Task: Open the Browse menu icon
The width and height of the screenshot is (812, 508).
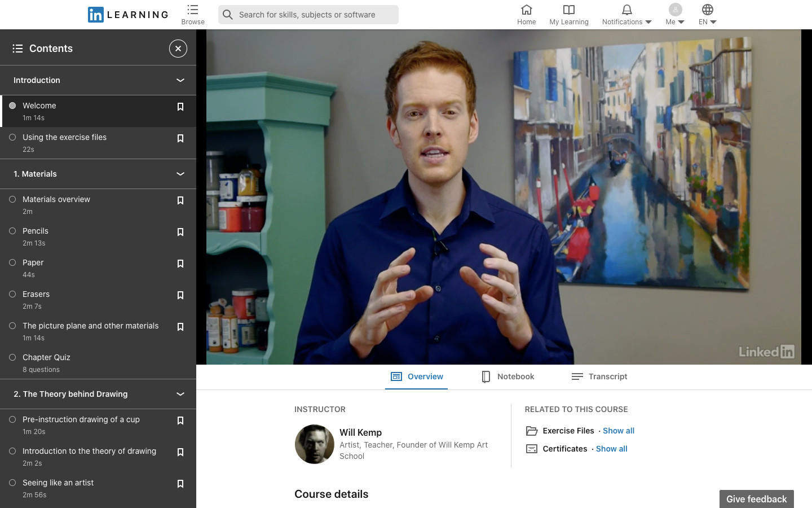Action: click(193, 10)
